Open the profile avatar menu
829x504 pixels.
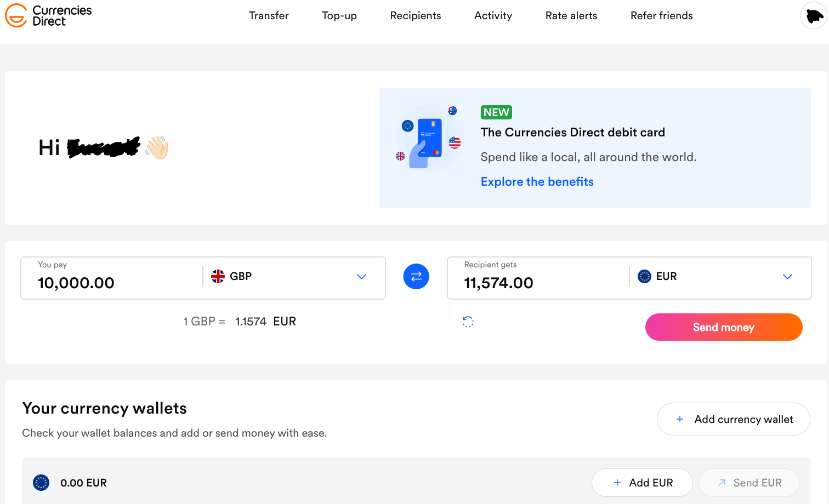click(x=814, y=15)
